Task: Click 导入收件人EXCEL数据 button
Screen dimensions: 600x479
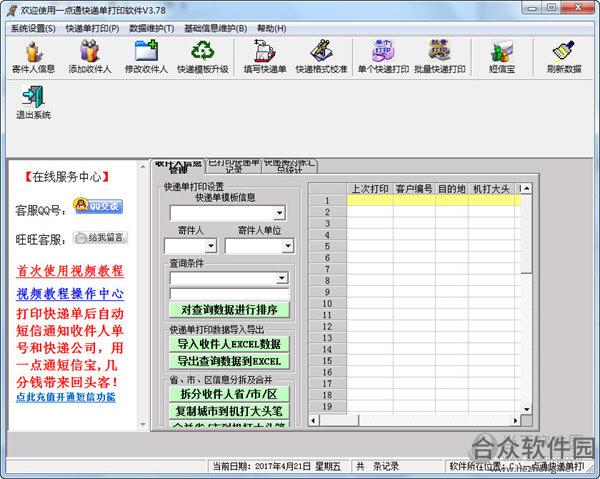Action: click(x=229, y=344)
